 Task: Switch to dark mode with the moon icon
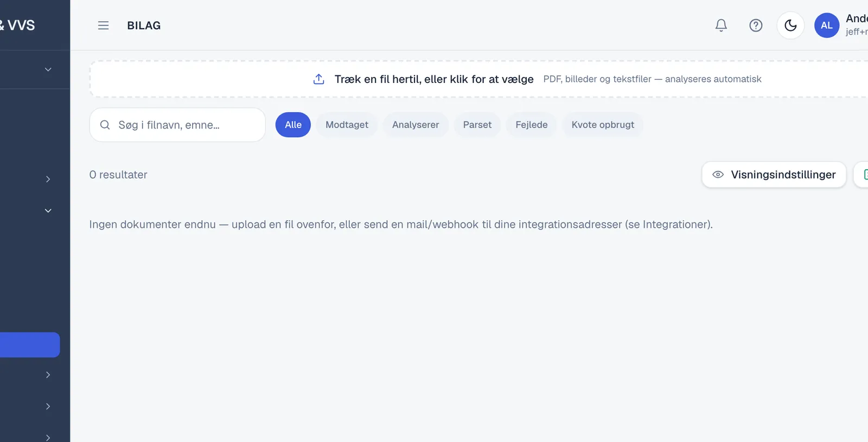point(790,25)
